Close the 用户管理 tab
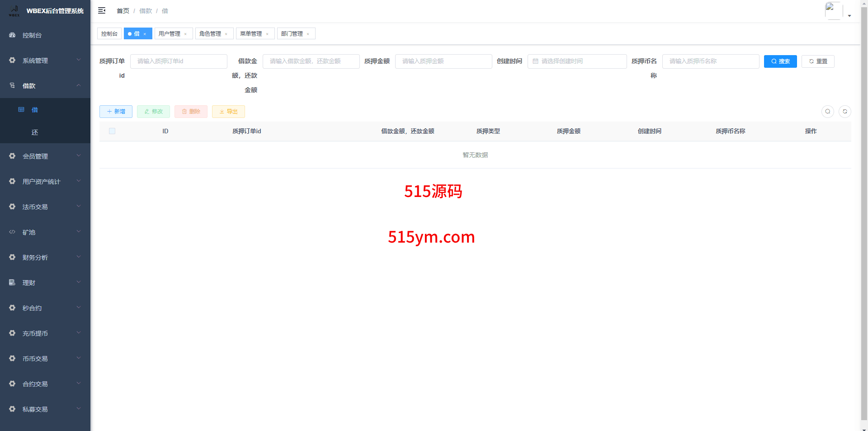The image size is (868, 431). coord(185,34)
